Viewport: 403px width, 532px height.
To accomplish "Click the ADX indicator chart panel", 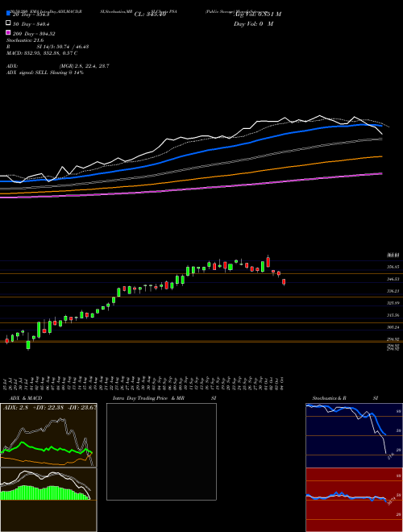I will click(x=48, y=435).
